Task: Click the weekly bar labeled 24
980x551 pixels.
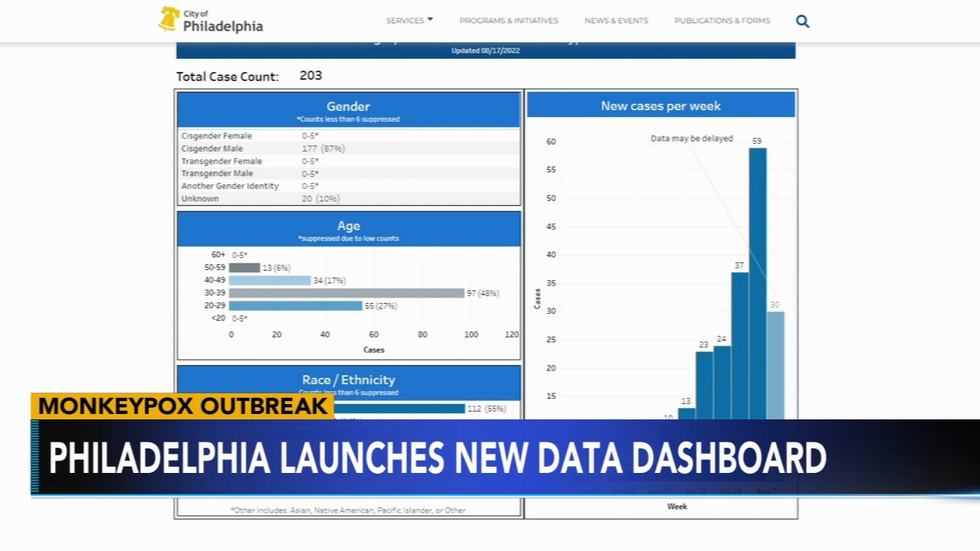Action: point(722,383)
